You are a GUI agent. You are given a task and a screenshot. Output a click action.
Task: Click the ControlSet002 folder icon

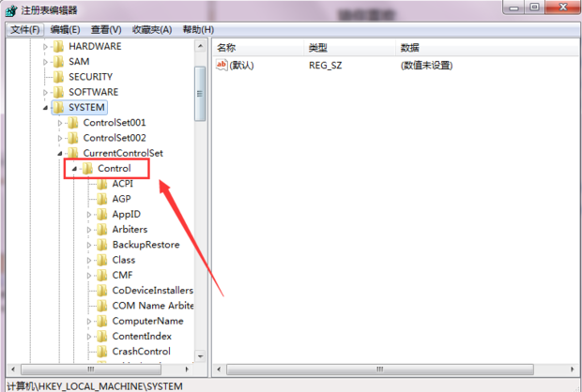coord(73,138)
